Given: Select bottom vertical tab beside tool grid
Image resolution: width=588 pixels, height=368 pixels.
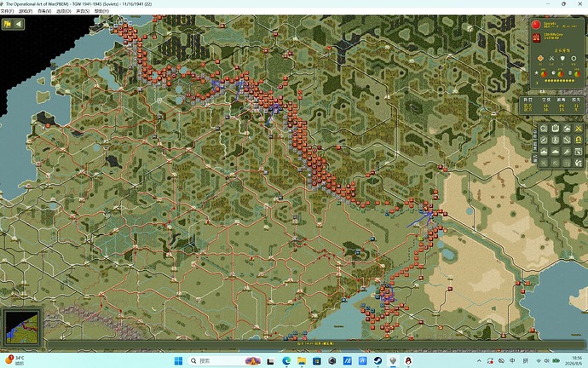Looking at the screenshot, I should (535, 158).
